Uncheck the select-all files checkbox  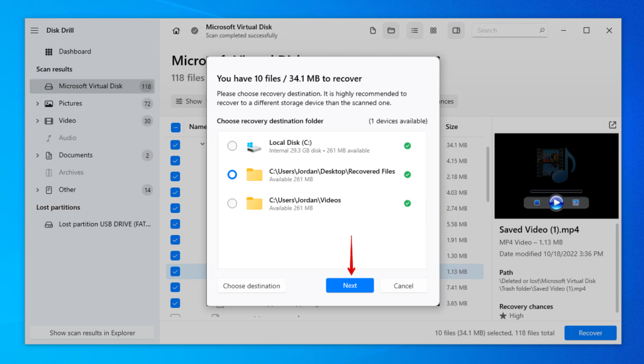(x=175, y=127)
